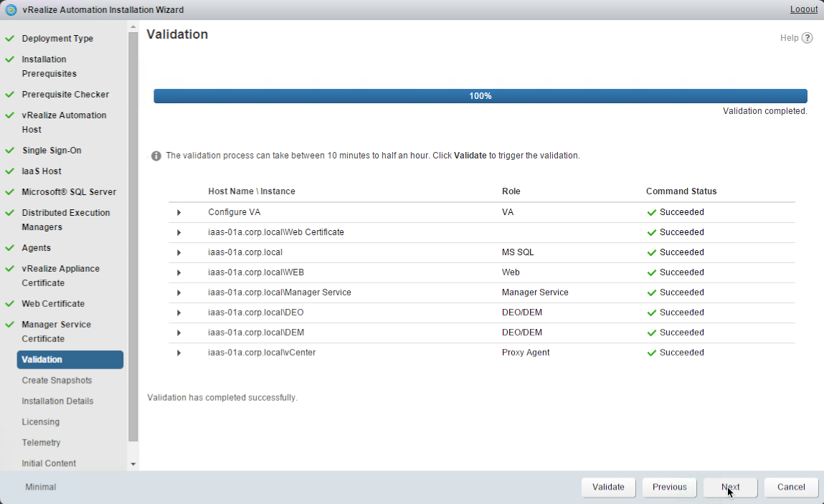
Task: Click green check in Web Certificate row status
Action: coord(652,232)
